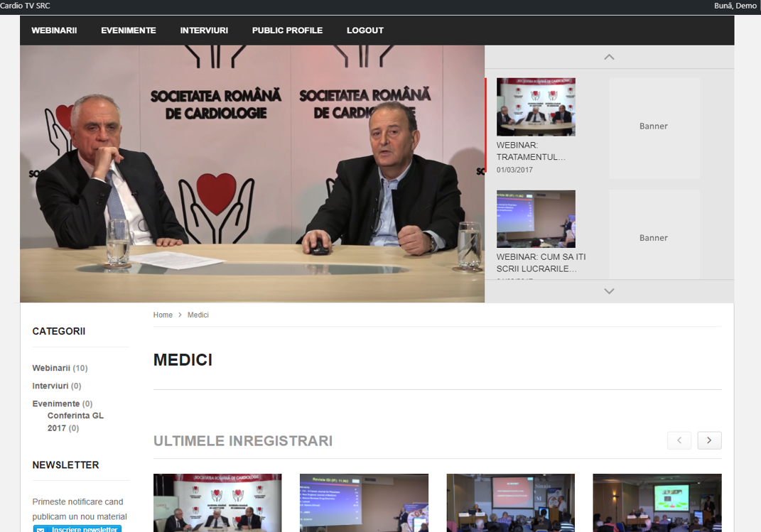Image resolution: width=761 pixels, height=532 pixels.
Task: Click the ULTIMELE INREGISTRARI heading
Action: pos(243,441)
